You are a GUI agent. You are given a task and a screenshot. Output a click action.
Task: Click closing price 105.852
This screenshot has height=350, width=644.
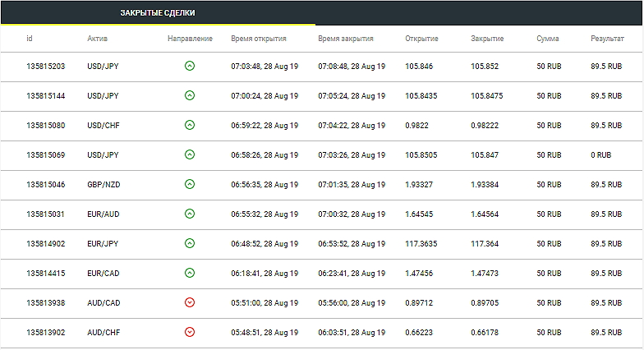tap(485, 66)
